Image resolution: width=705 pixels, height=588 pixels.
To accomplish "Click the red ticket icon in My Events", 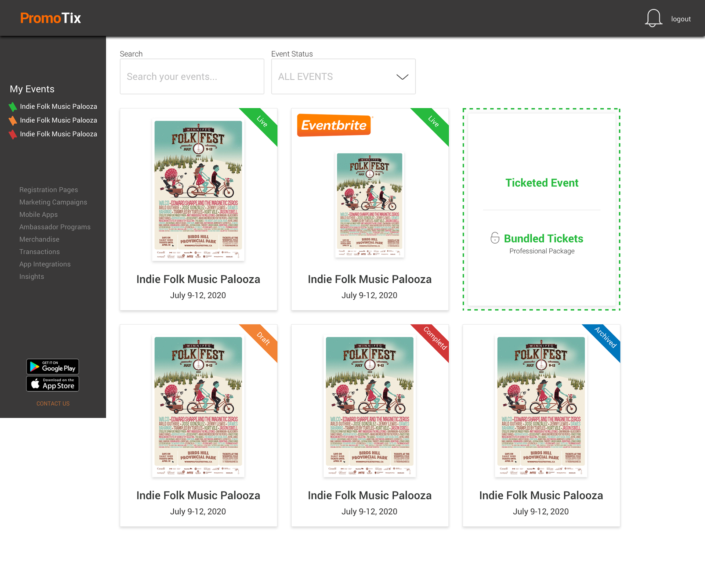I will click(13, 134).
